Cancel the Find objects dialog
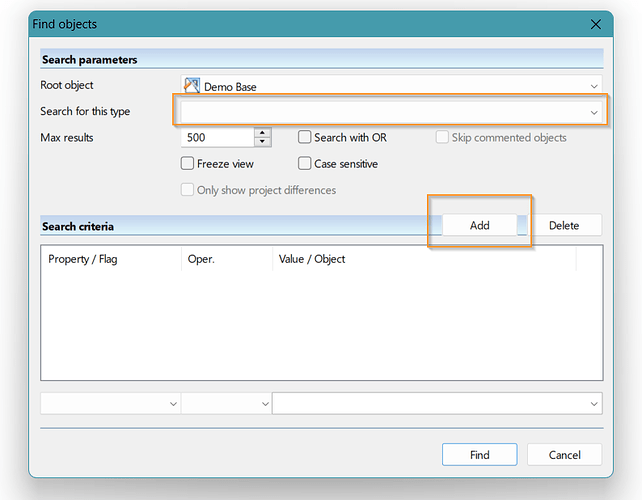The height and width of the screenshot is (500, 642). 564,455
